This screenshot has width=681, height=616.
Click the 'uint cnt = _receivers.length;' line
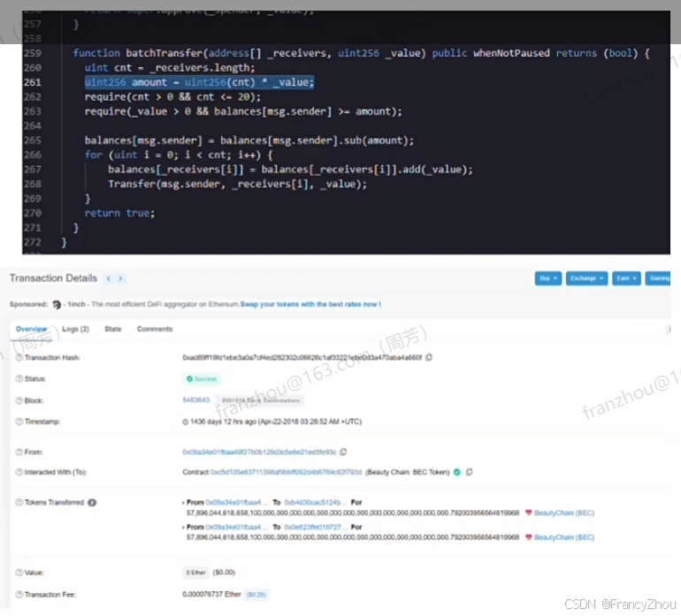[170, 68]
